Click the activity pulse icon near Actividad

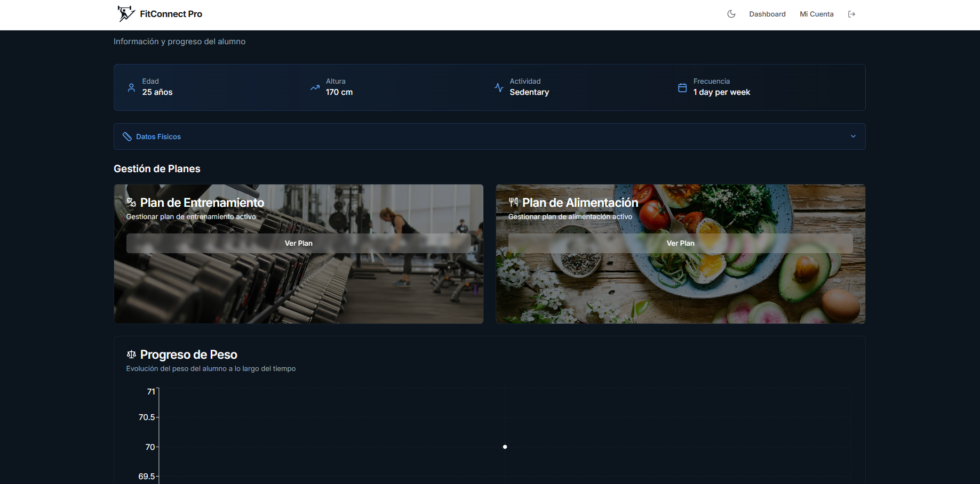coord(498,87)
